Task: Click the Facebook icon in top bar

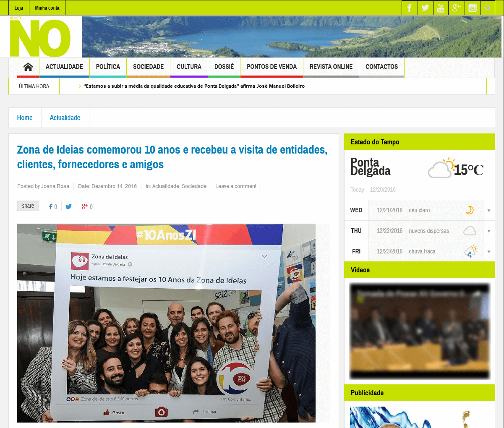Action: coord(410,8)
